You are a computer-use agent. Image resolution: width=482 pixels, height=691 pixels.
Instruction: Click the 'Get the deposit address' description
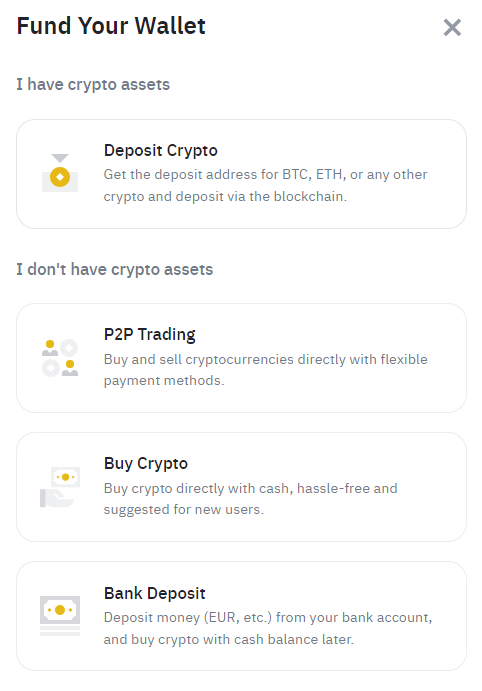265,185
